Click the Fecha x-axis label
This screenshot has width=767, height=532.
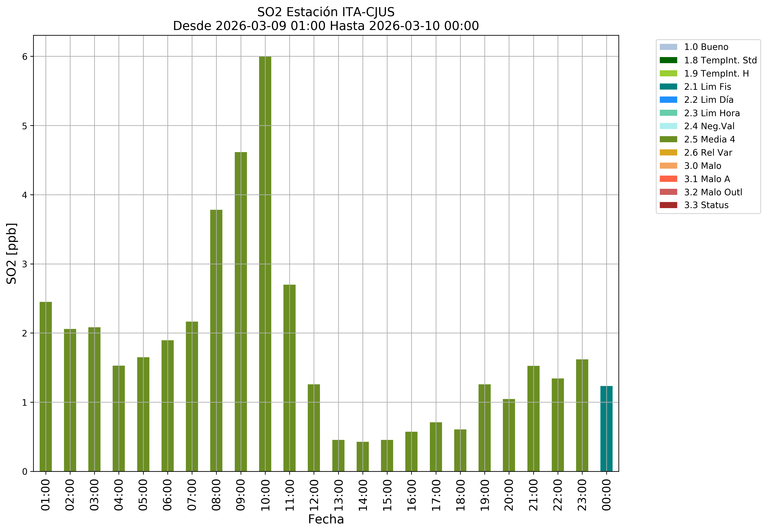[326, 519]
